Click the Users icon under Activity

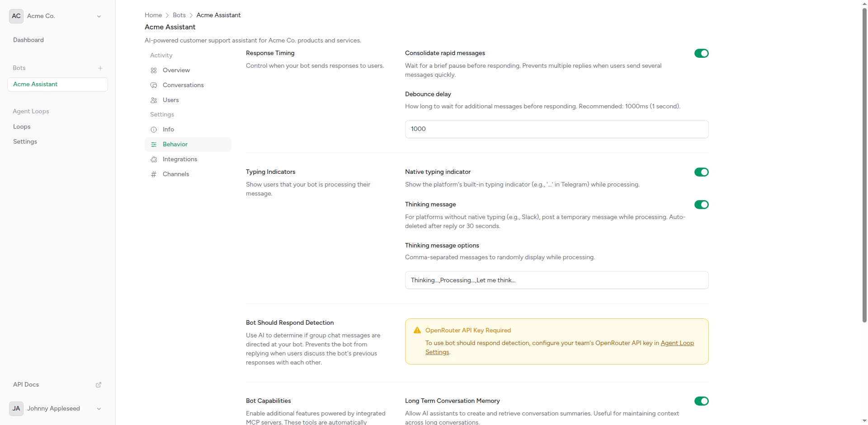click(154, 100)
